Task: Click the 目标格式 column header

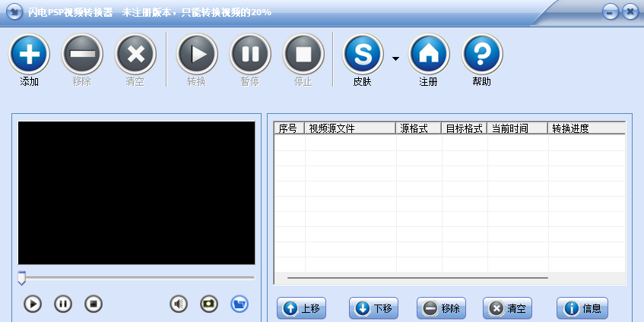Action: click(x=464, y=128)
